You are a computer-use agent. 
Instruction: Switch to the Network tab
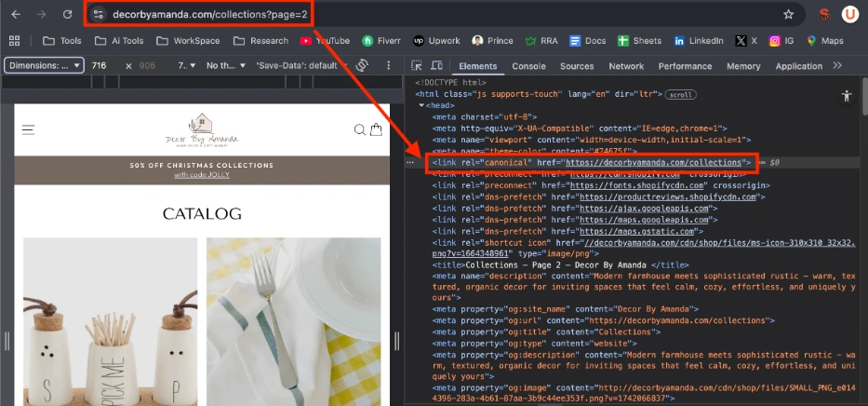point(626,66)
